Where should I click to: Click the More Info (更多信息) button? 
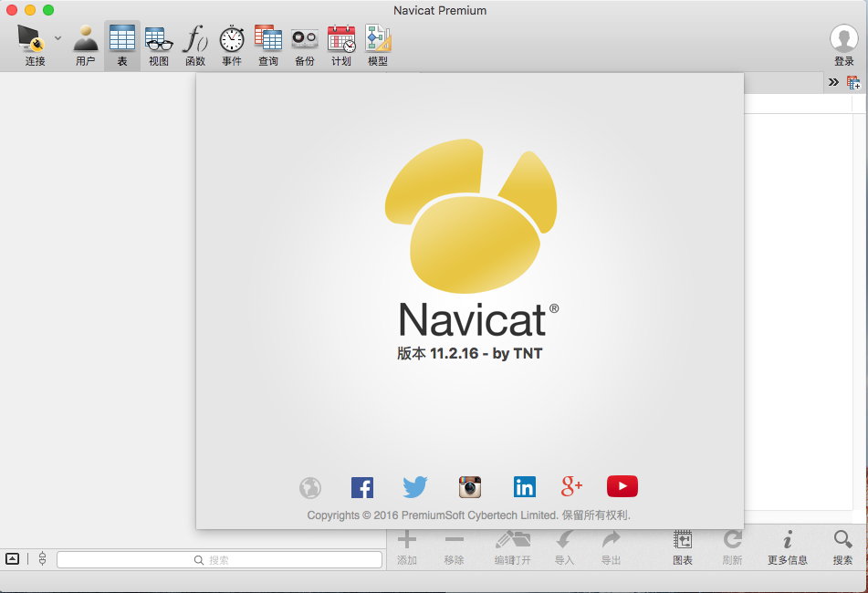pyautogui.click(x=787, y=546)
